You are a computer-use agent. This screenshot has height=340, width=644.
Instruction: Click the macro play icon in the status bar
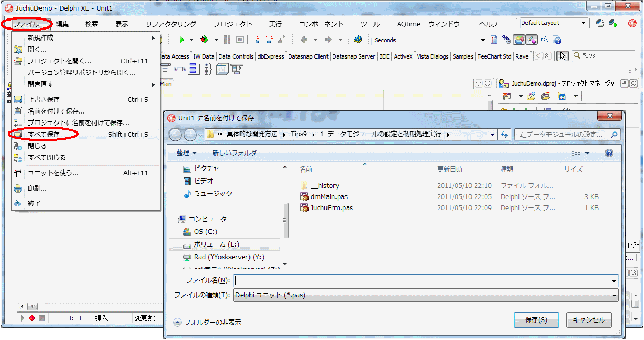click(x=23, y=318)
